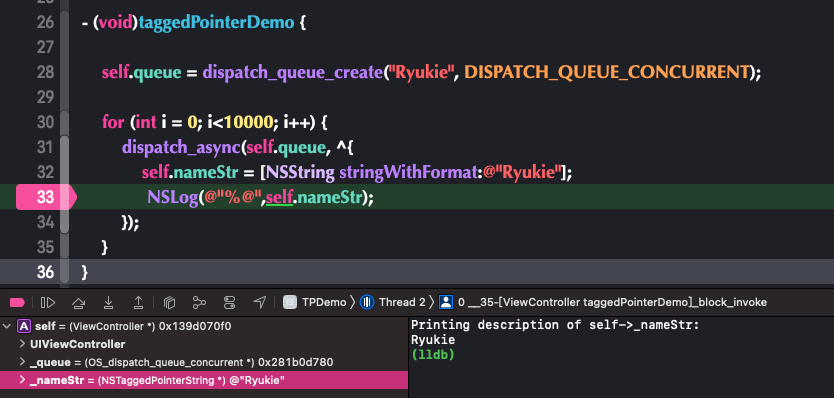Click the Step Over debug icon
The height and width of the screenshot is (398, 834).
(x=79, y=303)
